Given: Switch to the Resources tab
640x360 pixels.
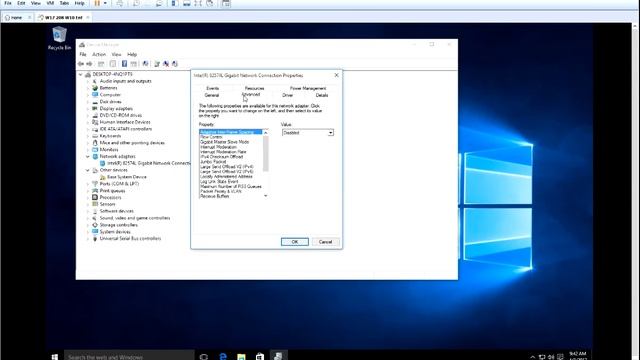Looking at the screenshot, I should point(254,88).
